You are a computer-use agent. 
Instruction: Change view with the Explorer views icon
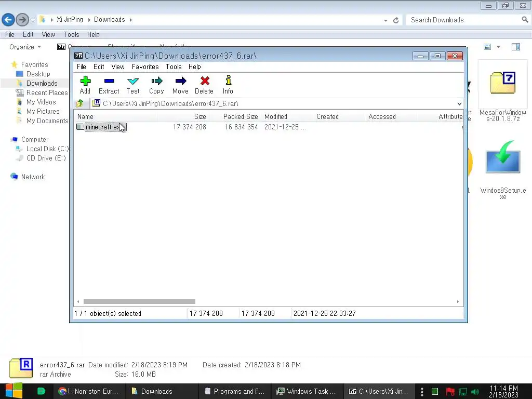click(x=487, y=47)
